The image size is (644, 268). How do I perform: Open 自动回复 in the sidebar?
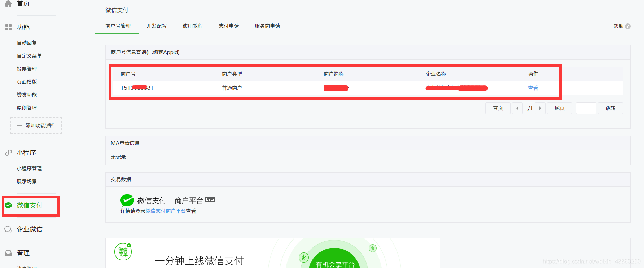coord(27,43)
